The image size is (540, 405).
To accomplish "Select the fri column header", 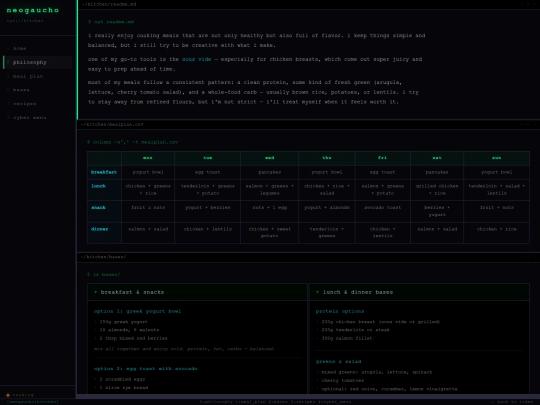I will pos(382,158).
